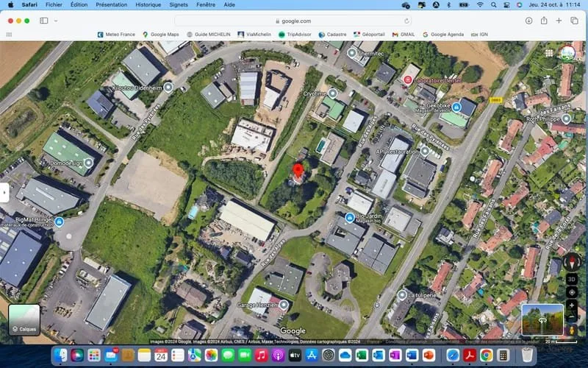
Task: Open the BigMat Bringel marker
Action: 59,222
